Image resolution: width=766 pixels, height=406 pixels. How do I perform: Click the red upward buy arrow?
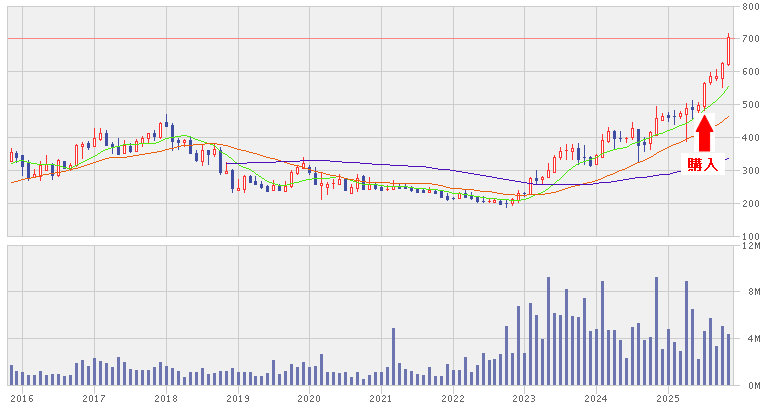[704, 132]
